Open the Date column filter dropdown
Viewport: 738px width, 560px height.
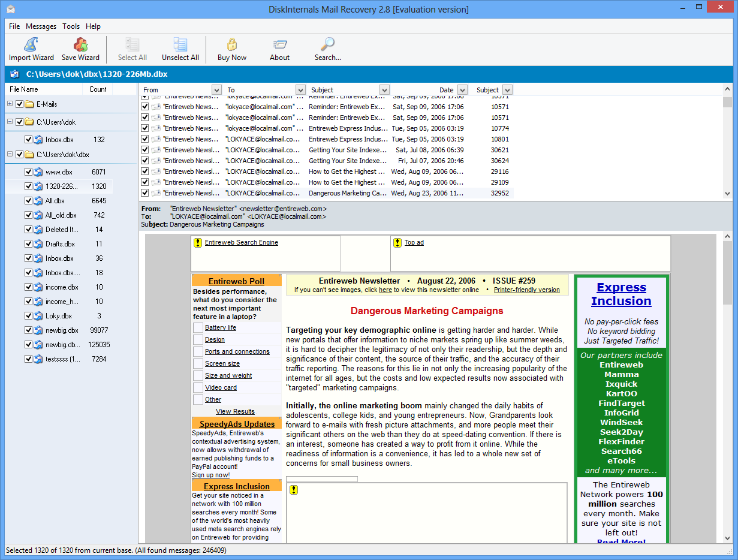[462, 90]
